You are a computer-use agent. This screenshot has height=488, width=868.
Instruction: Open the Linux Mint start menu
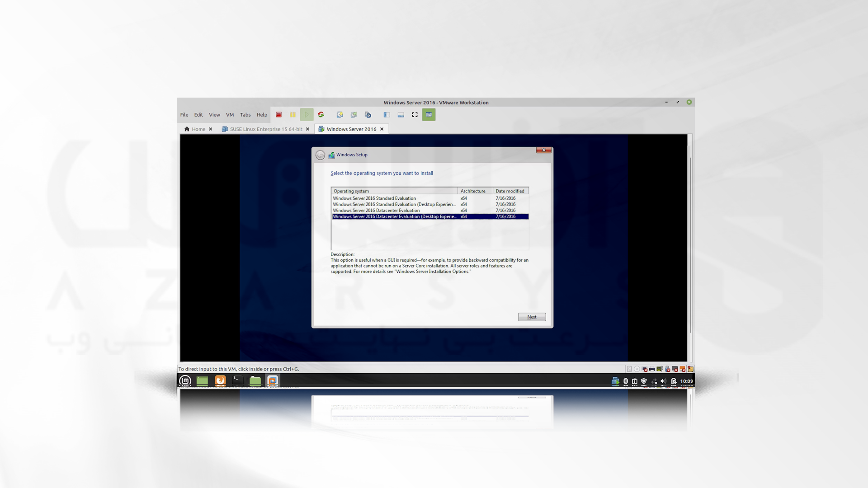point(185,380)
